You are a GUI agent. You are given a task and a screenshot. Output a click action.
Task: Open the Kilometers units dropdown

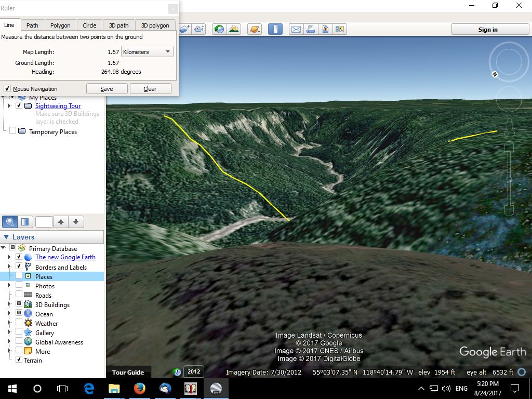click(147, 51)
